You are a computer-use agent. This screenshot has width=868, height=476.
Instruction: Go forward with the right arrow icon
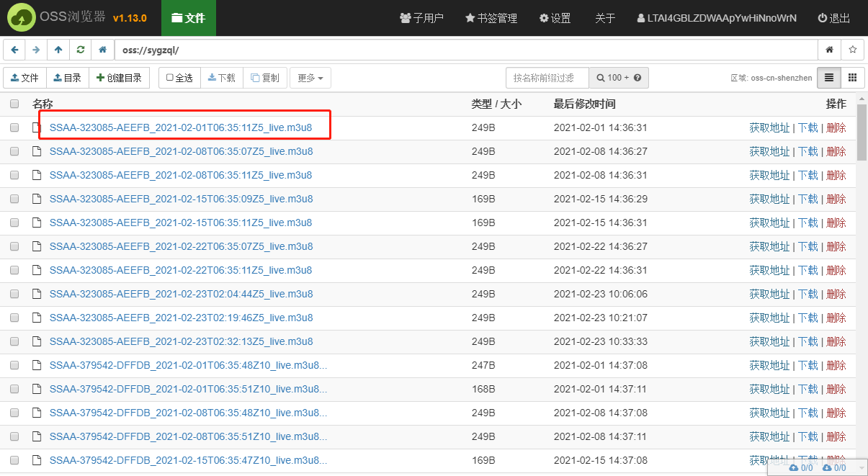click(x=36, y=50)
